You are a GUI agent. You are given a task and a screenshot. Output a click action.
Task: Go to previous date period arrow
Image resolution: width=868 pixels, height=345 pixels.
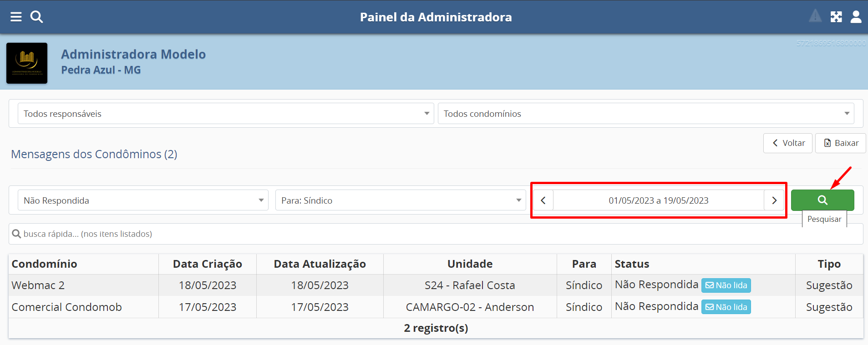(x=543, y=200)
